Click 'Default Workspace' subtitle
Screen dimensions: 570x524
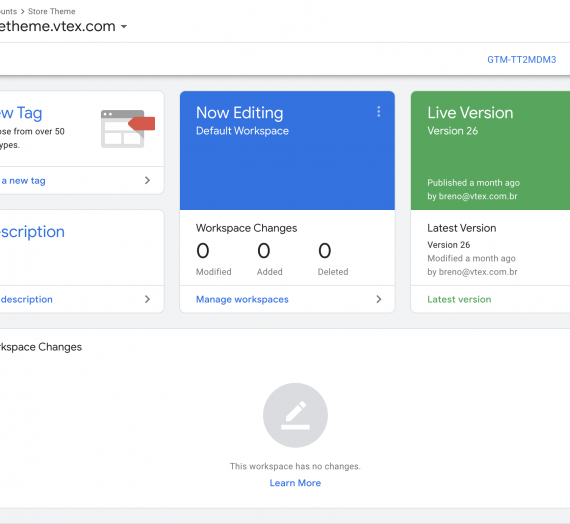[242, 131]
